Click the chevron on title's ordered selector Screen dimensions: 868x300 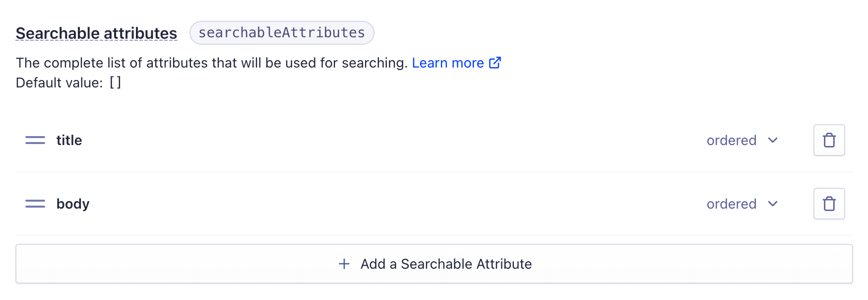[x=773, y=141]
